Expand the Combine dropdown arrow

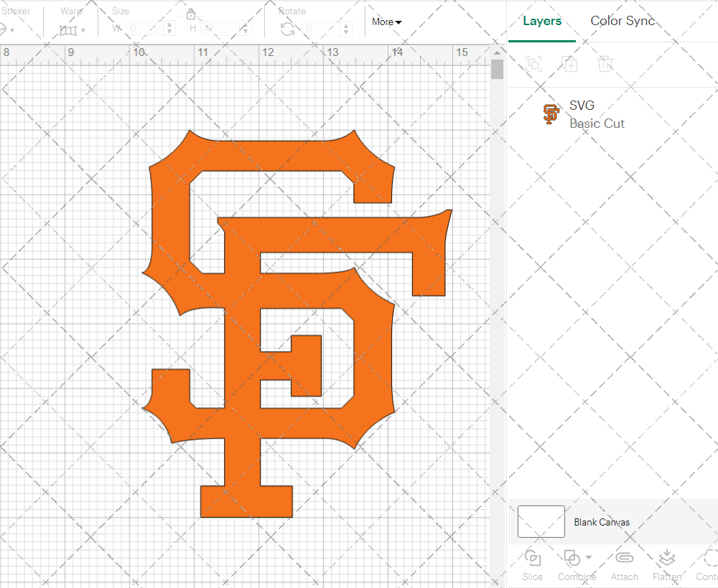pos(589,557)
